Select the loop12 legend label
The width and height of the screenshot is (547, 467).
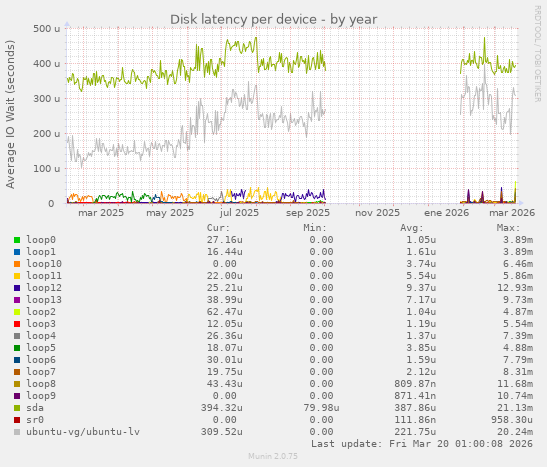44,288
